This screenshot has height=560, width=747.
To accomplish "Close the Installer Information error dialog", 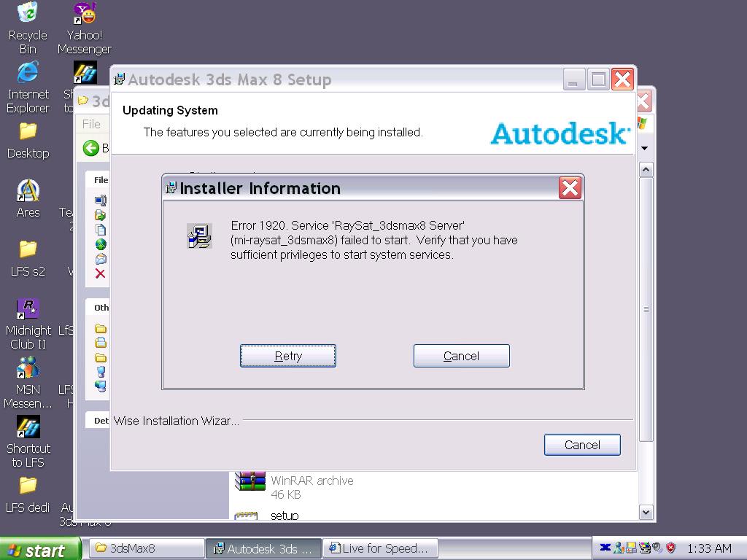I will coord(570,187).
